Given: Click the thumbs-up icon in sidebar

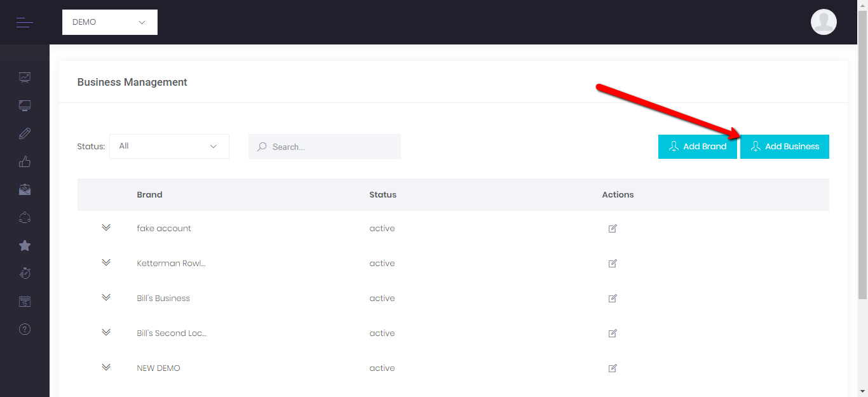Looking at the screenshot, I should (x=25, y=161).
